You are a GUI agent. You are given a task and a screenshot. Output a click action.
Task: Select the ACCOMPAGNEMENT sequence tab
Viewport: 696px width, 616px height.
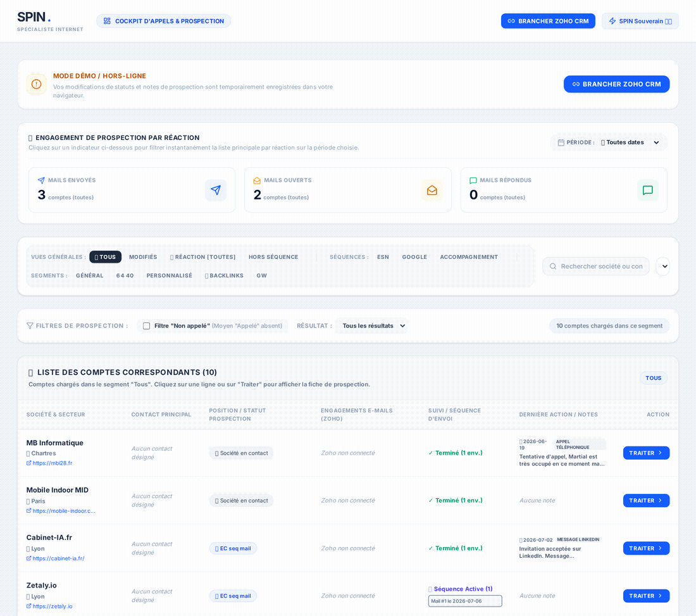click(x=469, y=256)
